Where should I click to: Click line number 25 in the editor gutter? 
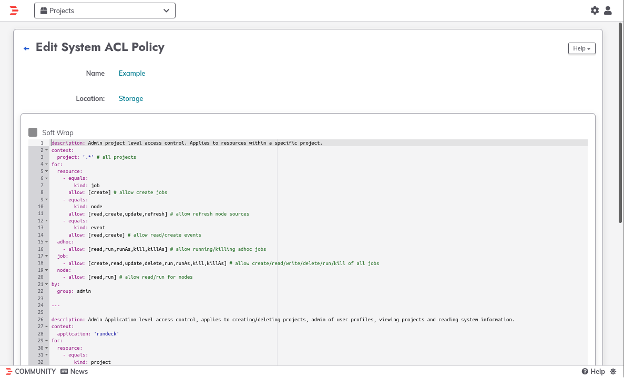tap(41, 312)
